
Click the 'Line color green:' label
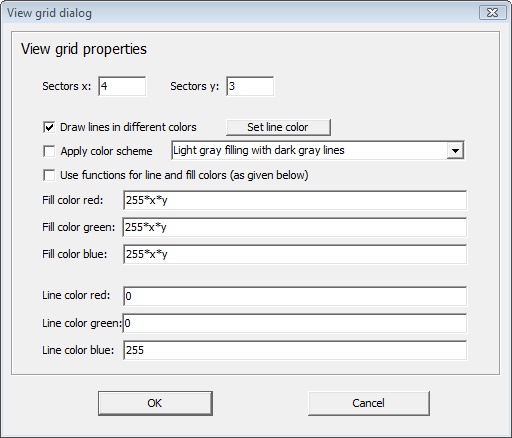tap(82, 323)
